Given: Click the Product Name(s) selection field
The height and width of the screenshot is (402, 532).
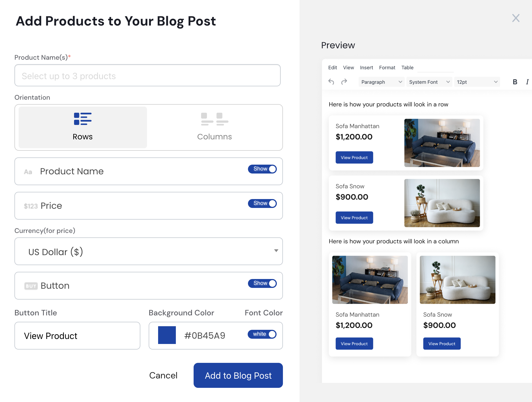Looking at the screenshot, I should pos(148,75).
